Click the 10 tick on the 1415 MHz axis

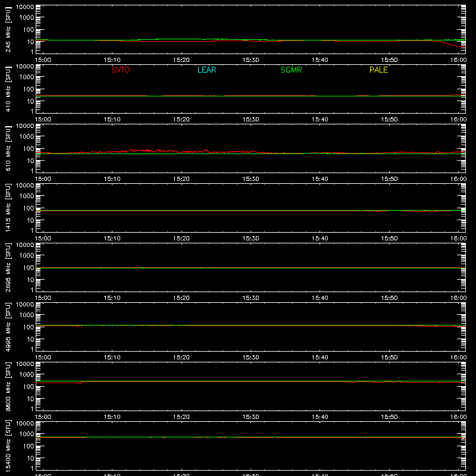[x=30, y=220]
